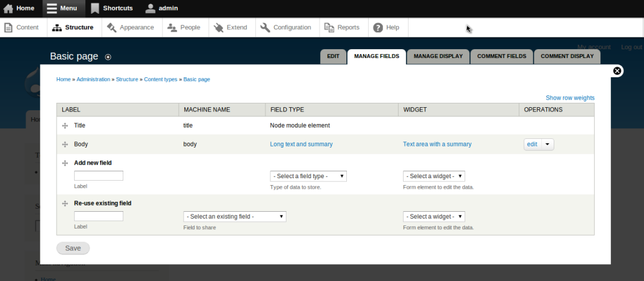The image size is (644, 281).
Task: Focus the Add new field label input
Action: [x=98, y=176]
